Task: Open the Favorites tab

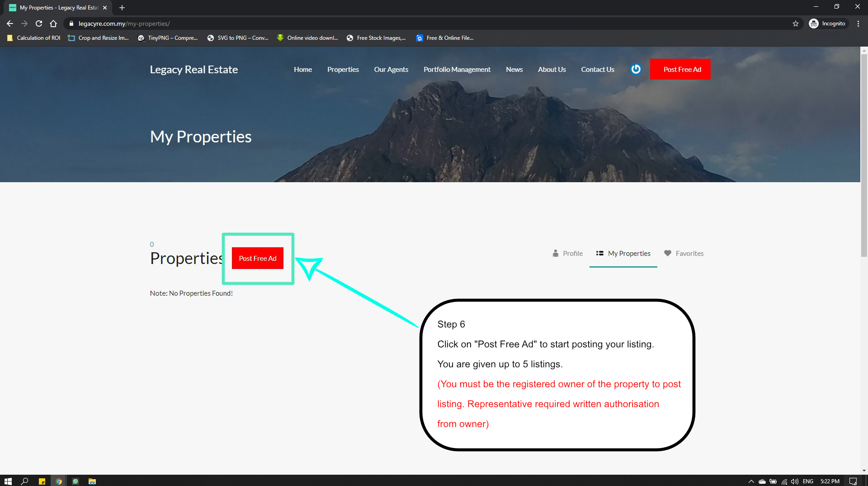Action: tap(684, 253)
